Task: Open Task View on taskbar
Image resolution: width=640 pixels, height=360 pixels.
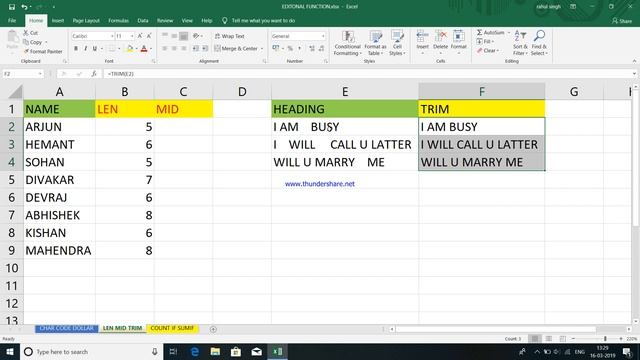Action: click(x=173, y=351)
